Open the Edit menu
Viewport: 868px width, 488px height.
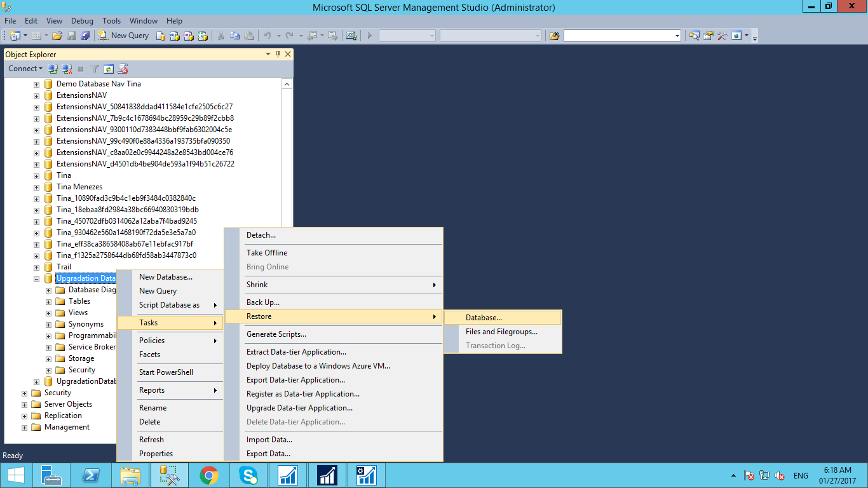[x=31, y=21]
